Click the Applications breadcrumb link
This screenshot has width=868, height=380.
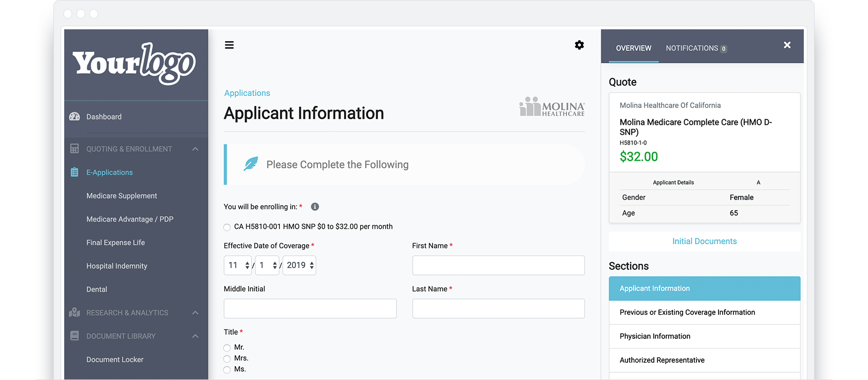(247, 93)
